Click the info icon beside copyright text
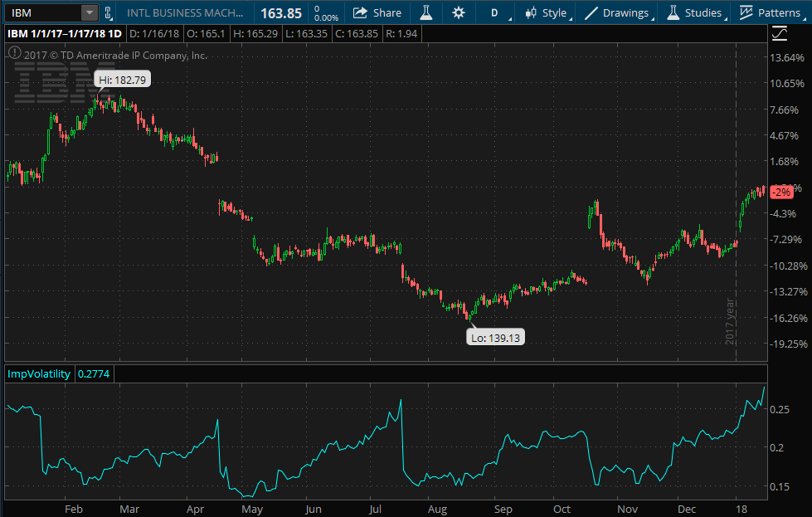 [14, 53]
